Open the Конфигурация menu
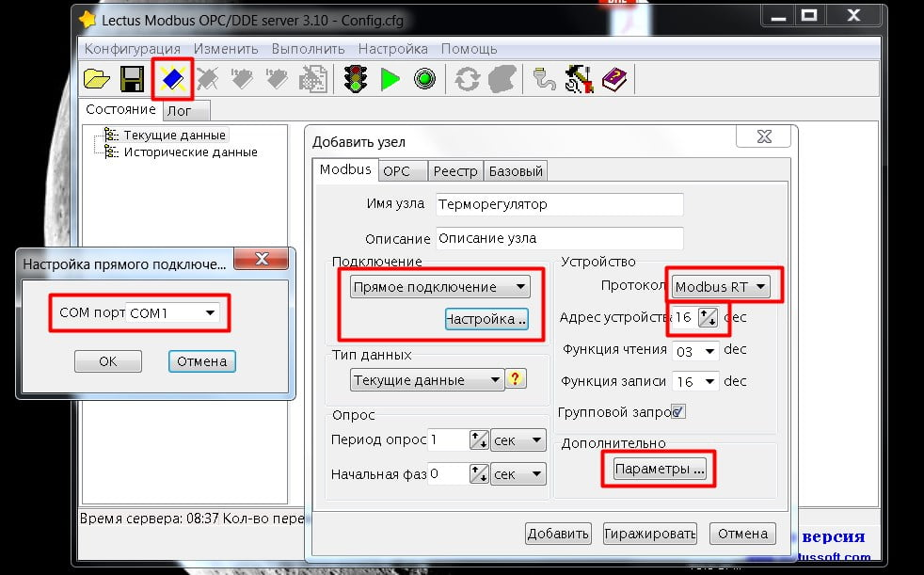Viewport: 924px width, 575px height. tap(132, 49)
